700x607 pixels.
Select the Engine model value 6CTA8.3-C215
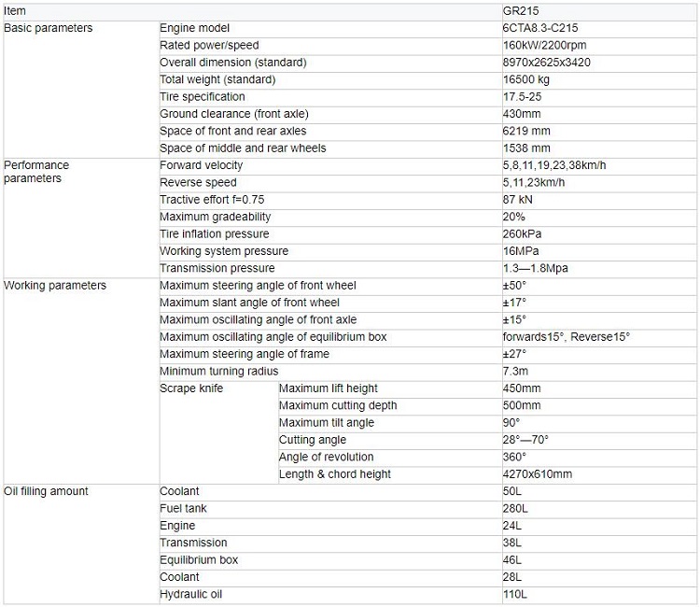pyautogui.click(x=540, y=28)
